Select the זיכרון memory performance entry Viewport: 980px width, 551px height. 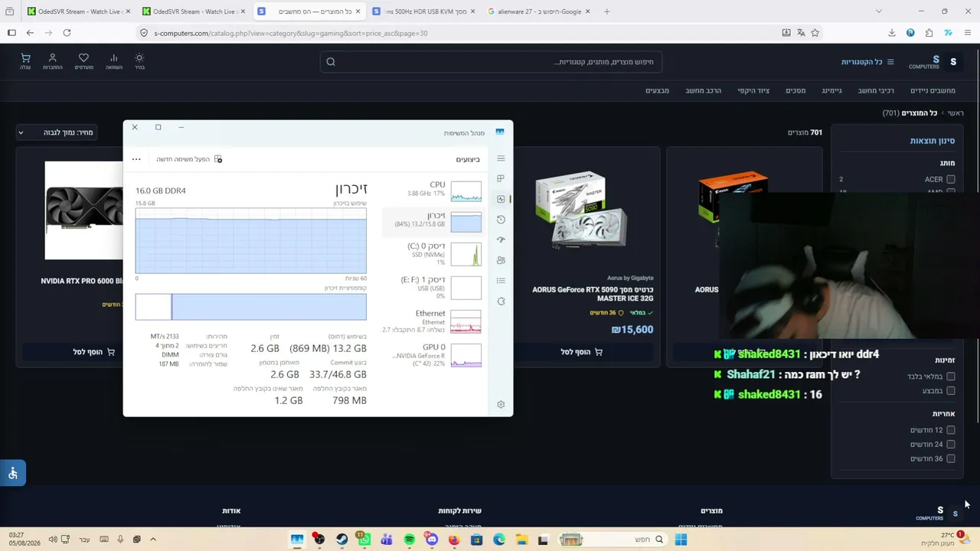[433, 220]
